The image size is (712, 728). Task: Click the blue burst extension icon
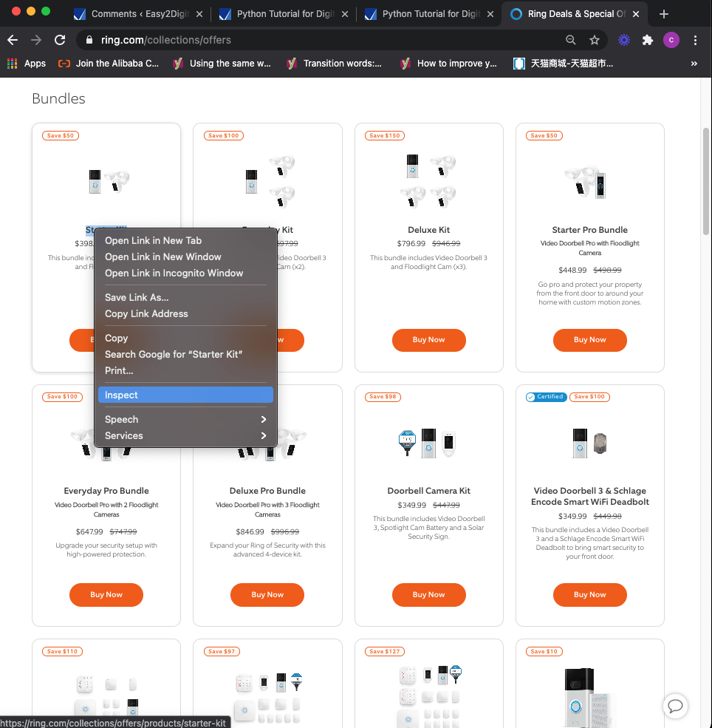[x=624, y=40]
